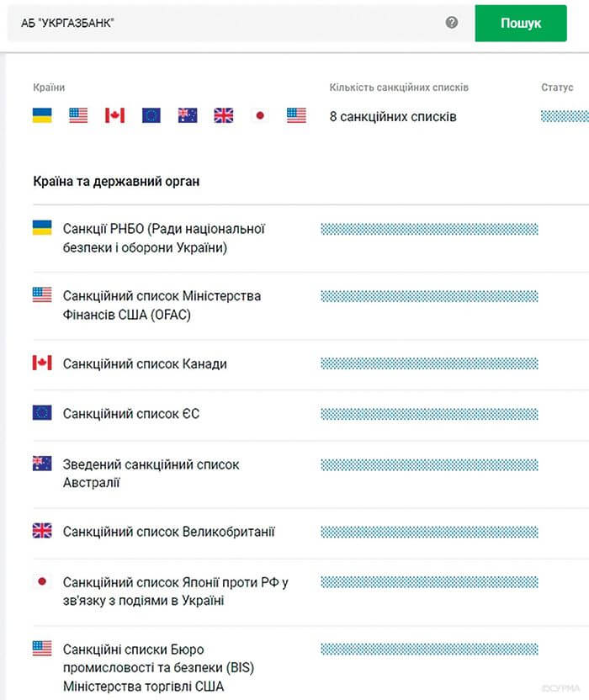Screen dimensions: 589x700
Task: Open the Санкції РНБО entry
Action: [164, 237]
